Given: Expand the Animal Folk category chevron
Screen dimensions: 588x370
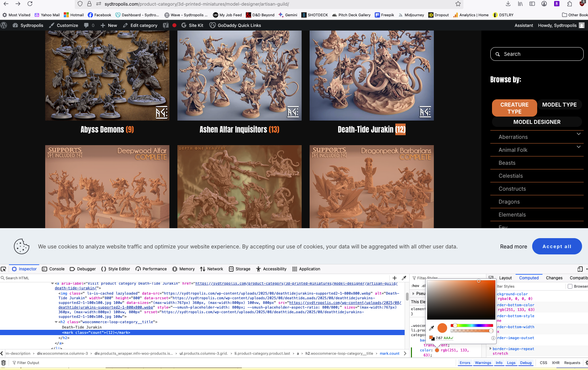Looking at the screenshot, I should point(578,147).
